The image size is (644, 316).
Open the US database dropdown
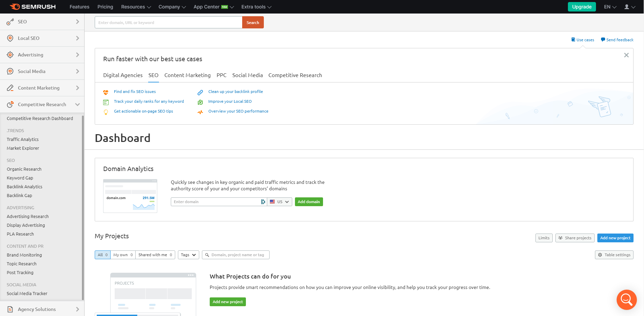pos(280,202)
